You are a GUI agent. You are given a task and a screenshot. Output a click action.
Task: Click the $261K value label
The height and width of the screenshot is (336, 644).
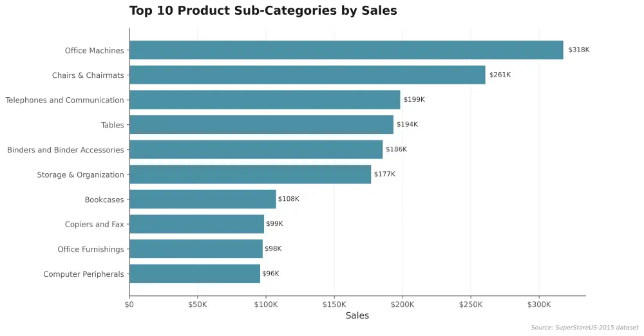[x=500, y=75]
